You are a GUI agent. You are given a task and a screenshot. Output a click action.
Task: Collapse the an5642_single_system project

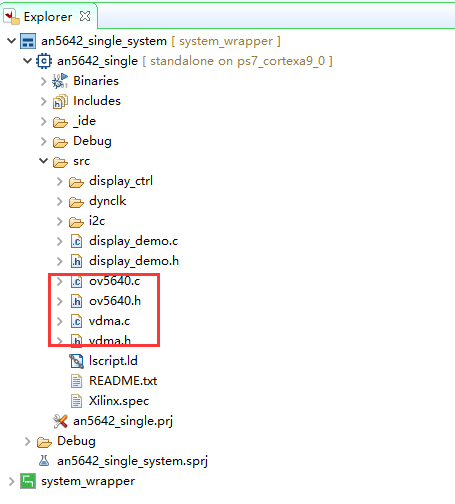pyautogui.click(x=11, y=41)
